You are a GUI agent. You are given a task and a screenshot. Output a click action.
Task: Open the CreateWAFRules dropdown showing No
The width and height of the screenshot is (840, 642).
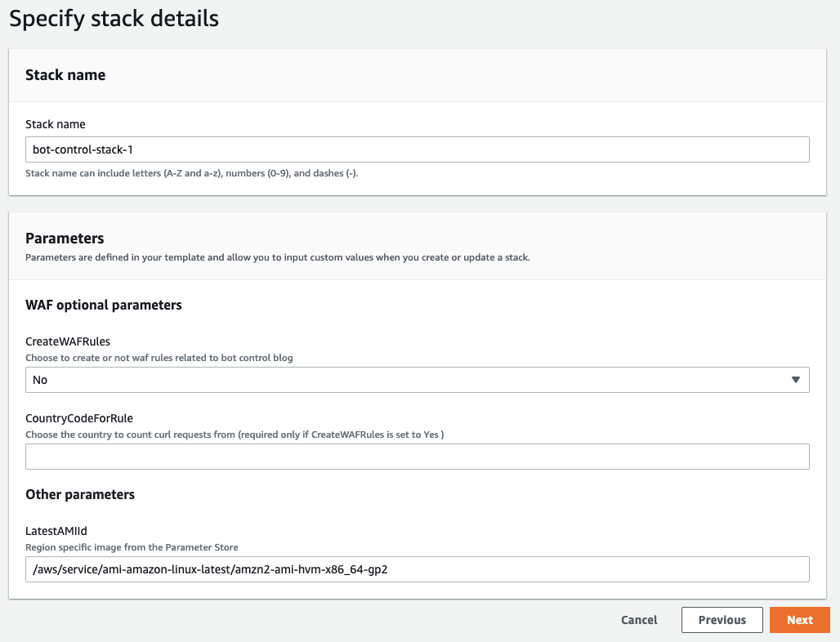pos(409,380)
